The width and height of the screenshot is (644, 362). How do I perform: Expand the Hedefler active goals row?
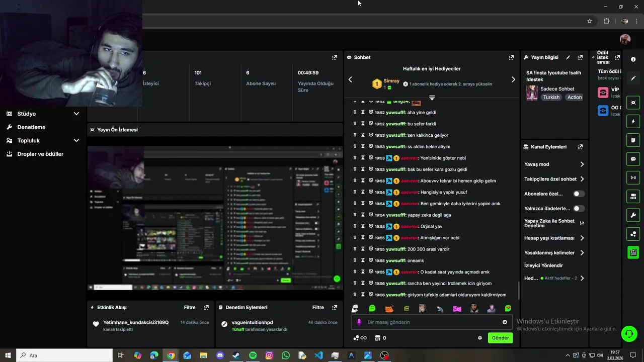click(554, 278)
